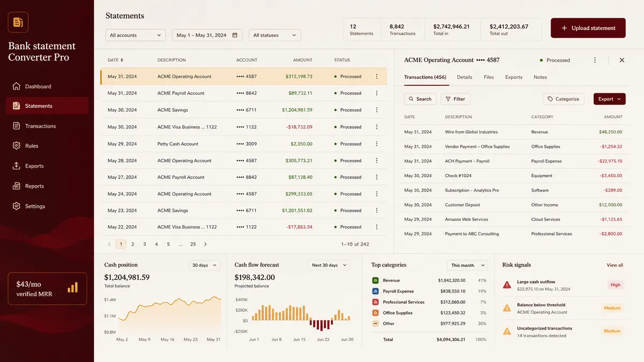Expand the Export dropdown button
Image resolution: width=644 pixels, height=362 pixels.
pos(610,99)
